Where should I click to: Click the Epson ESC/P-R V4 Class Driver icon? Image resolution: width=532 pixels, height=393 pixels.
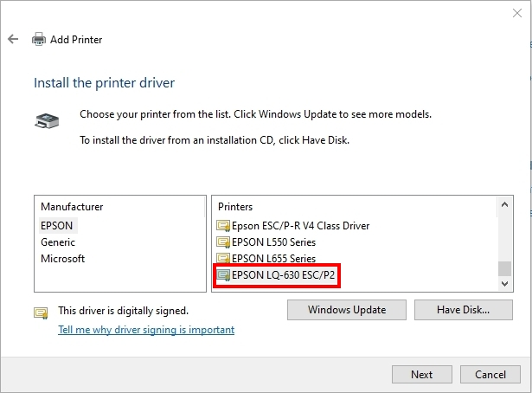223,226
